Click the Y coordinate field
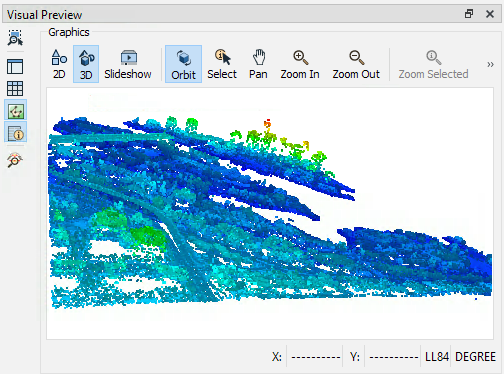 click(393, 357)
